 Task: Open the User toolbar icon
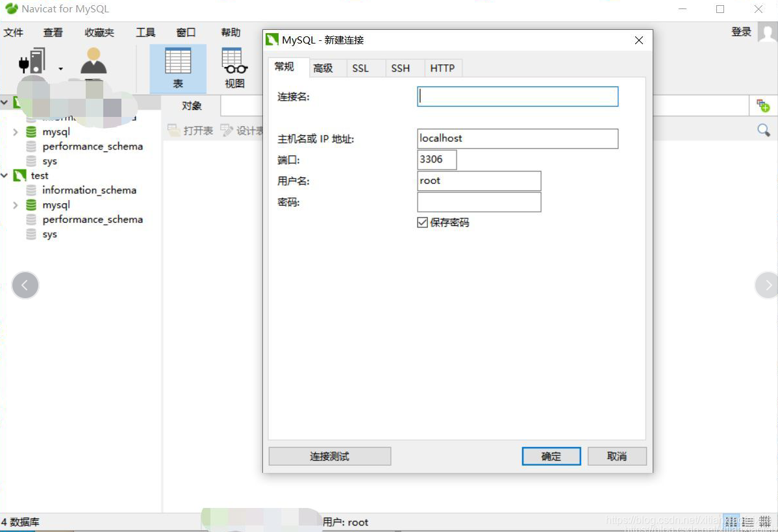point(94,61)
